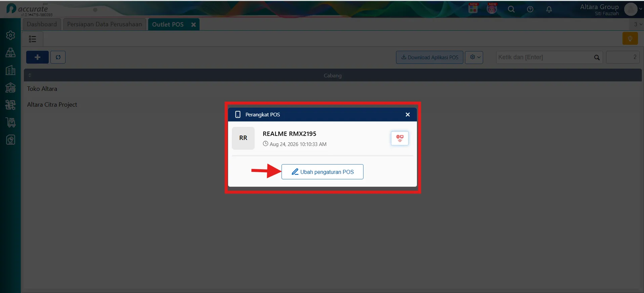This screenshot has height=293, width=644.
Task: Click the Aug 24, 2026 10:10:33 AM timestamp
Action: coord(298,144)
